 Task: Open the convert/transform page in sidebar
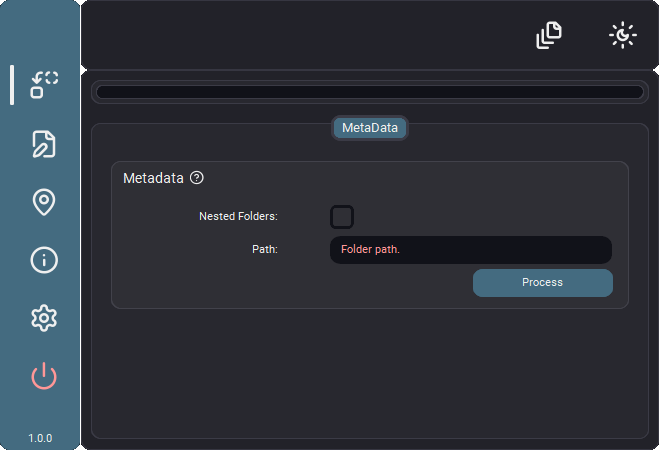click(44, 85)
